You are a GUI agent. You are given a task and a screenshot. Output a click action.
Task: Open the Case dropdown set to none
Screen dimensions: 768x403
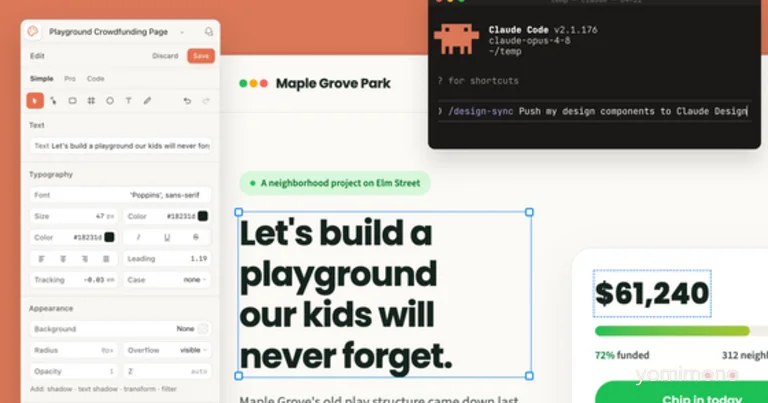point(167,280)
